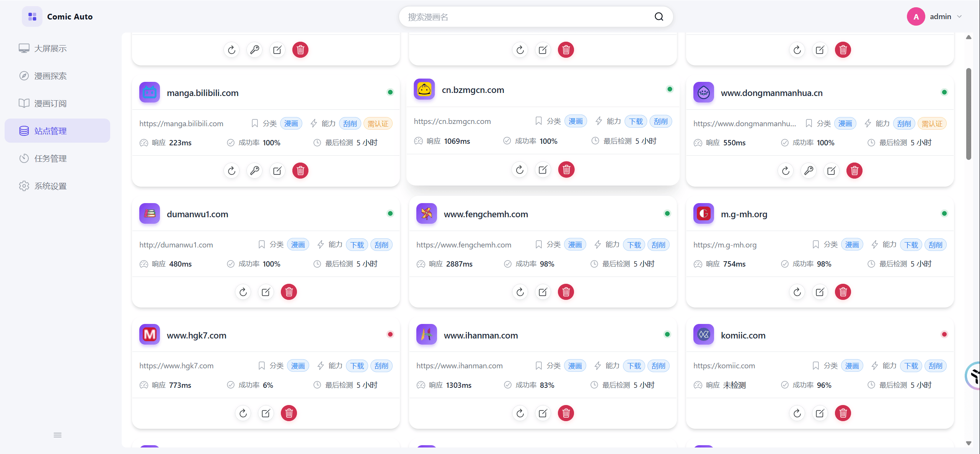
Task: Click the admin avatar circle
Action: pyautogui.click(x=916, y=16)
